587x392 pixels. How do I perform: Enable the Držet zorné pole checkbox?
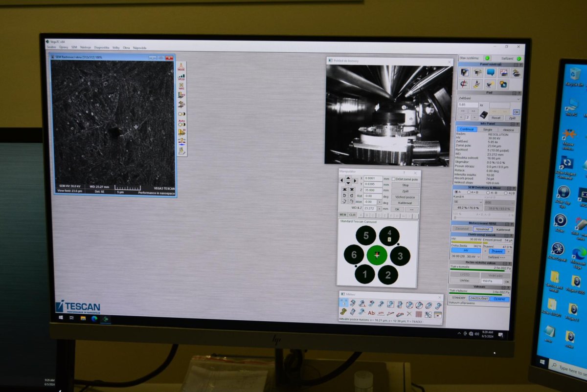393,179
